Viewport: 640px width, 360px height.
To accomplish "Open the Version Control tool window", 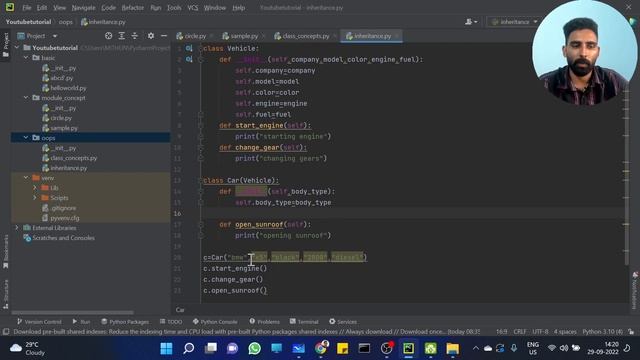I will tap(39, 322).
